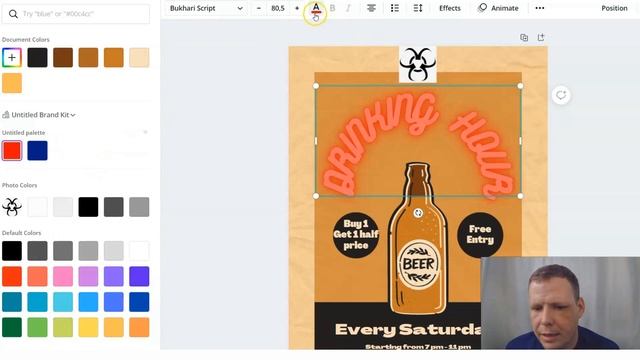Open the text color picker icon

tap(316, 8)
